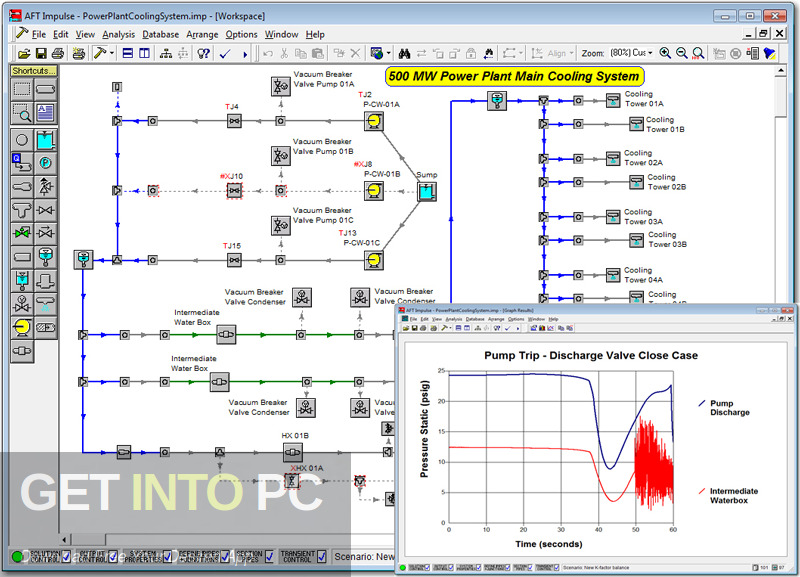This screenshot has width=800, height=577.
Task: Select the Sump reservoir junction
Action: (427, 192)
